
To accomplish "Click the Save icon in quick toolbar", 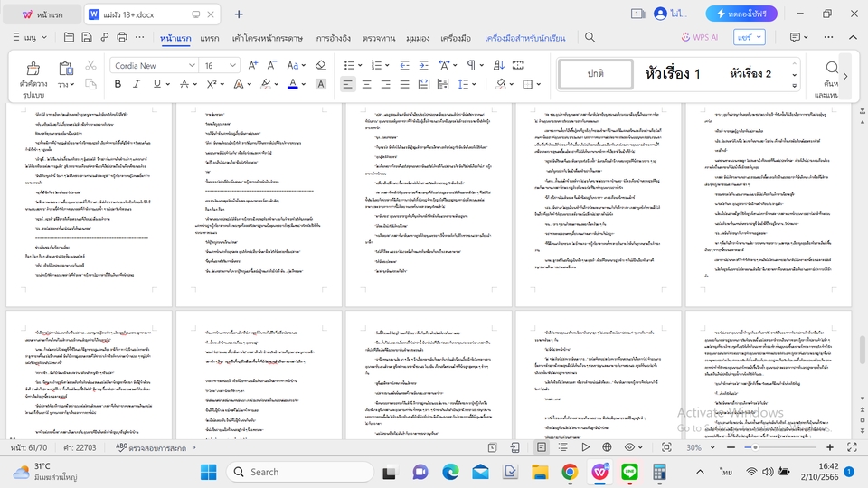I will [87, 37].
